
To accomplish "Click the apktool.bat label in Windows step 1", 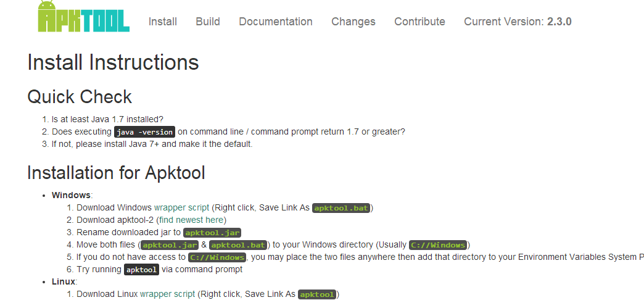I will point(341,208).
